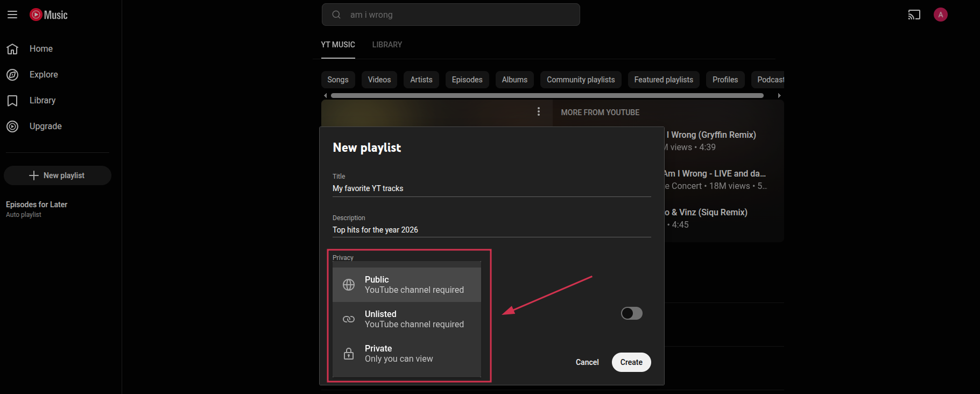Image resolution: width=980 pixels, height=394 pixels.
Task: Filter results by Featured playlists
Action: [x=664, y=80]
